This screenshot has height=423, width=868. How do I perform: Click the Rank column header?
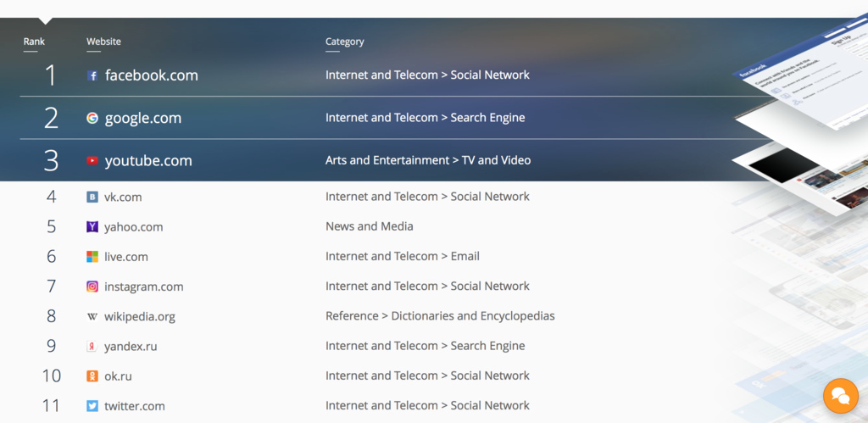coord(34,42)
